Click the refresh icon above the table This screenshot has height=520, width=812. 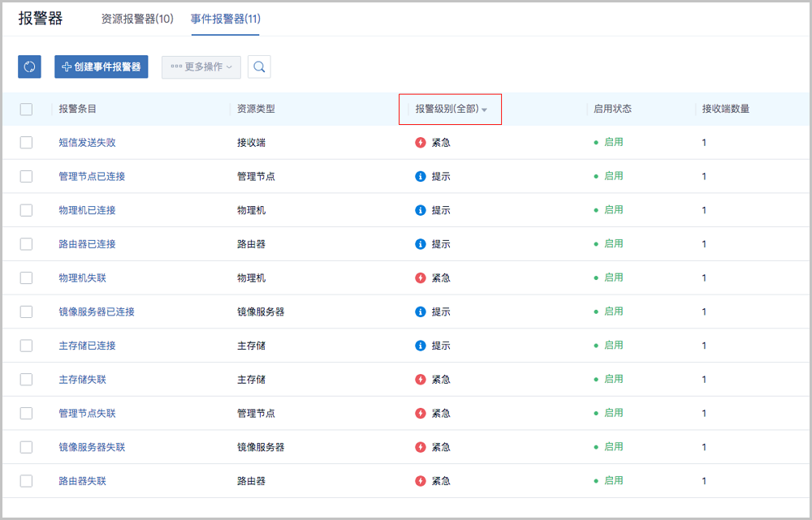tap(29, 67)
